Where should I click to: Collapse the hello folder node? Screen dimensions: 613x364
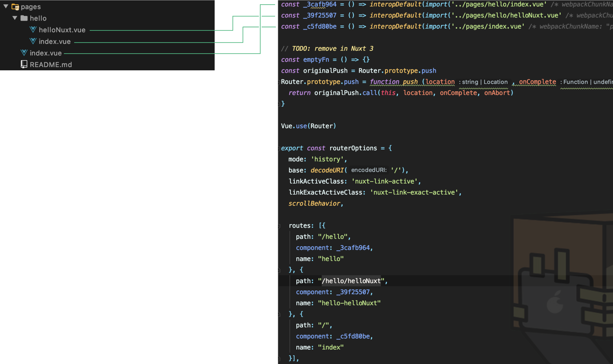(15, 18)
